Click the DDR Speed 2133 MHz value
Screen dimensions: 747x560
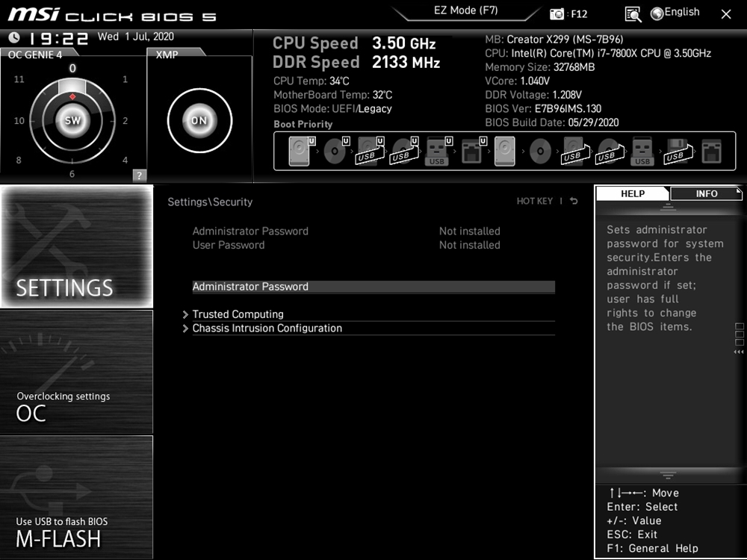406,62
